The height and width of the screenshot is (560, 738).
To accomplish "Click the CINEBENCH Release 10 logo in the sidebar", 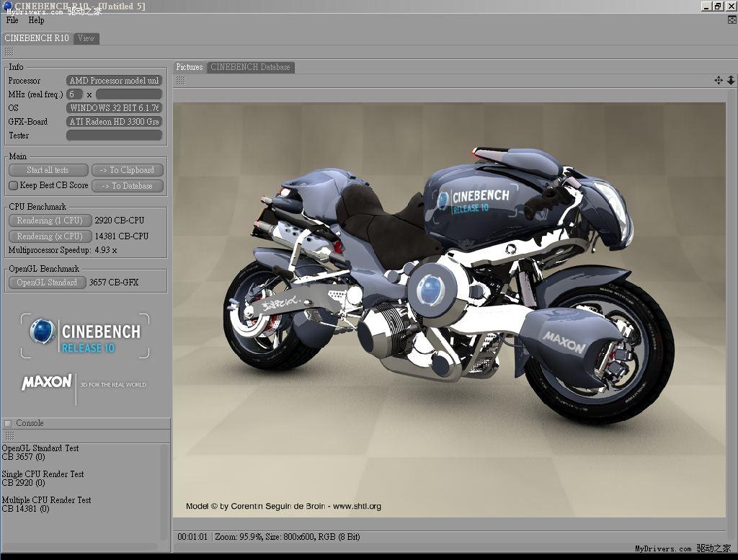I will 85,336.
